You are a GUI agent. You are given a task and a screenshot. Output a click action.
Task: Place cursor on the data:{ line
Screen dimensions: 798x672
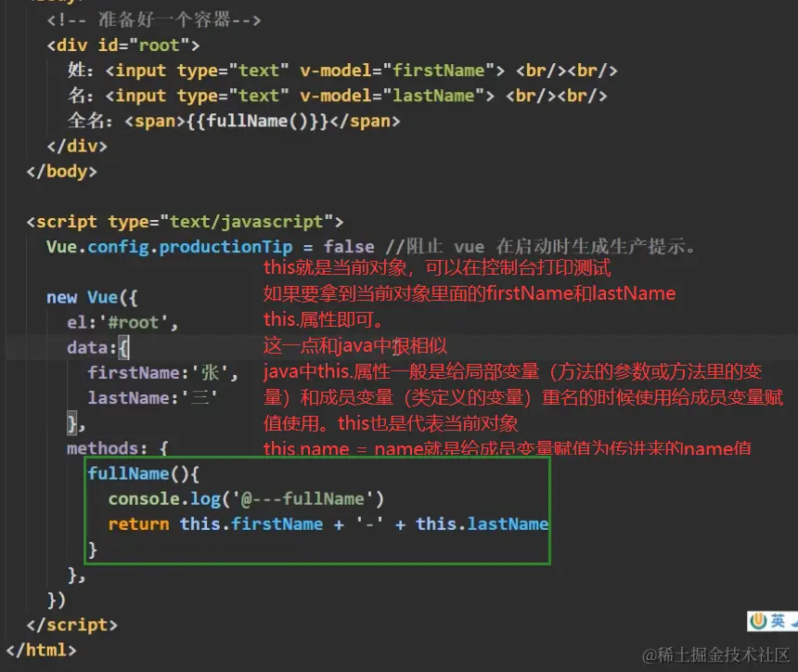pos(98,348)
